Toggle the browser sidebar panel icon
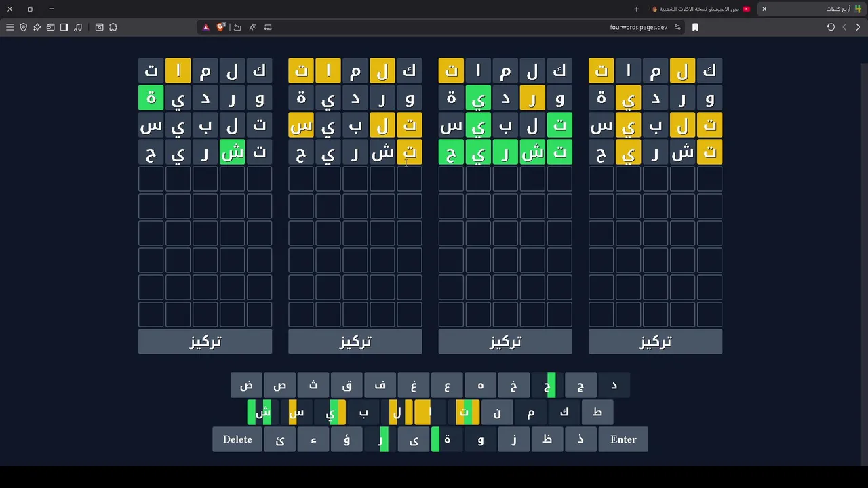 pyautogui.click(x=64, y=27)
